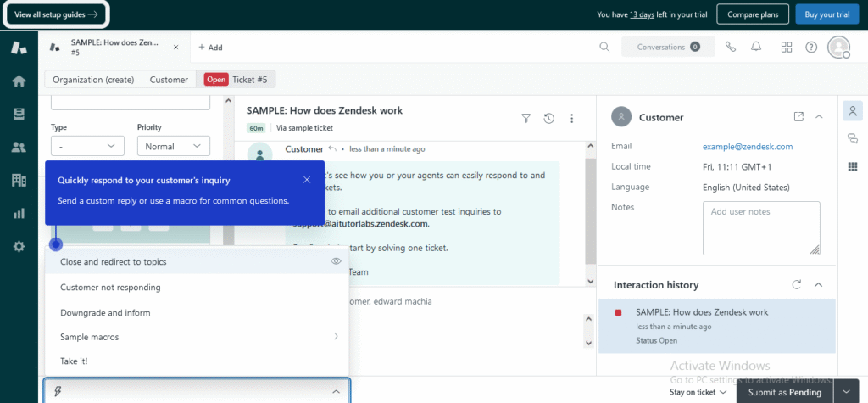The height and width of the screenshot is (403, 868).
Task: Open the 13 days trial link
Action: 643,15
